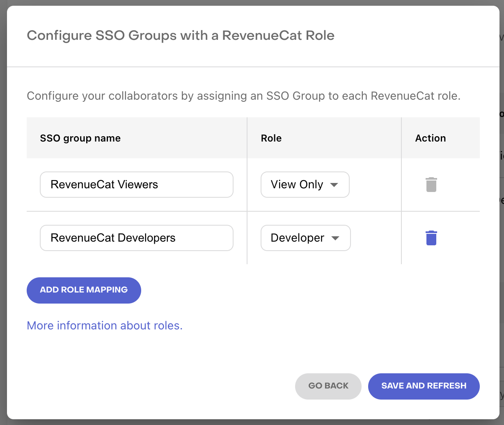Click Save and Refresh button
Screen dimensions: 504x425
pos(424,386)
